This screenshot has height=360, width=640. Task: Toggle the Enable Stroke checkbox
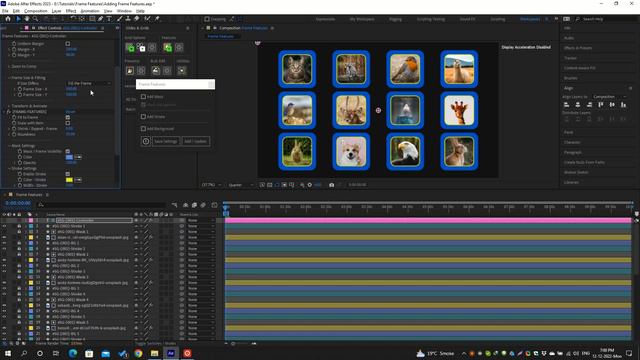click(x=68, y=174)
